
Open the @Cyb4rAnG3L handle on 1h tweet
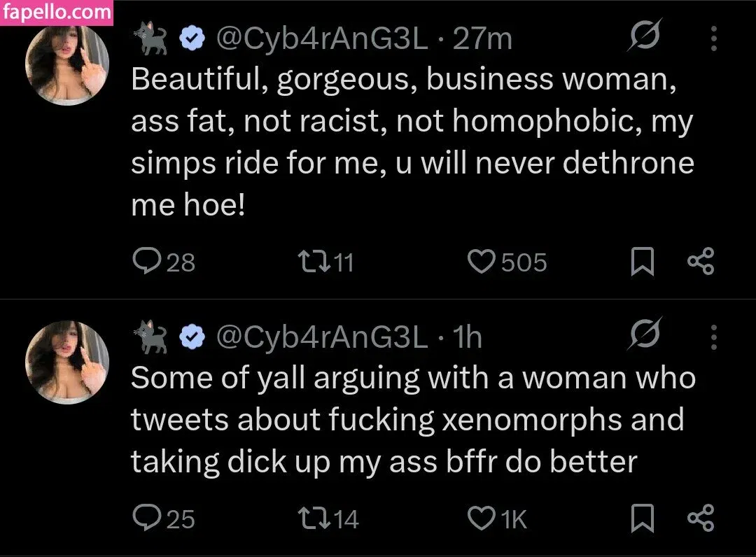point(321,338)
